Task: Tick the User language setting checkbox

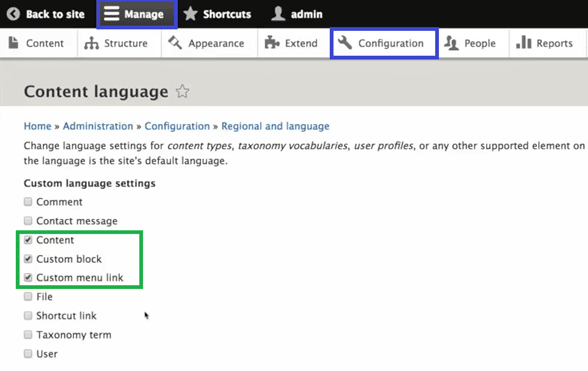Action: tap(28, 354)
